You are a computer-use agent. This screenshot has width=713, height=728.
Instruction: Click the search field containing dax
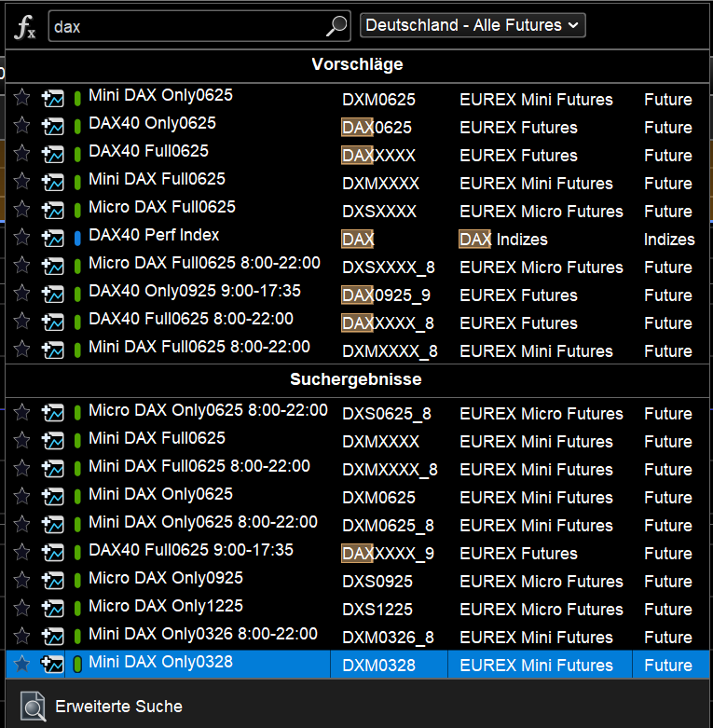199,26
